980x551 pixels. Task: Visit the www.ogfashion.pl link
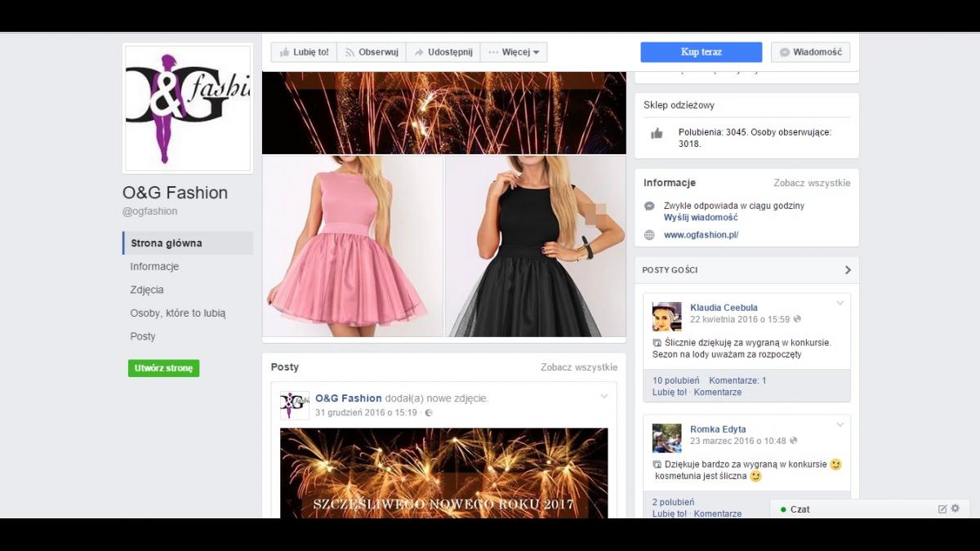coord(701,235)
